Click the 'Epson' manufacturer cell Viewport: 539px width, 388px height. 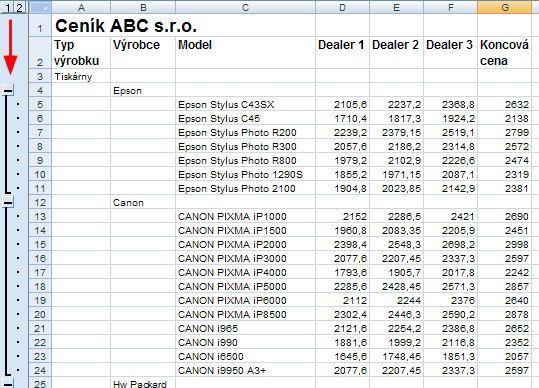[143, 91]
